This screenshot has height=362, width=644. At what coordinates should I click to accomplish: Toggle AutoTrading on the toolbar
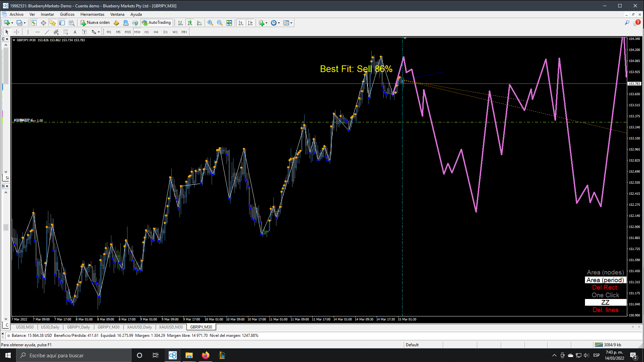point(156,23)
